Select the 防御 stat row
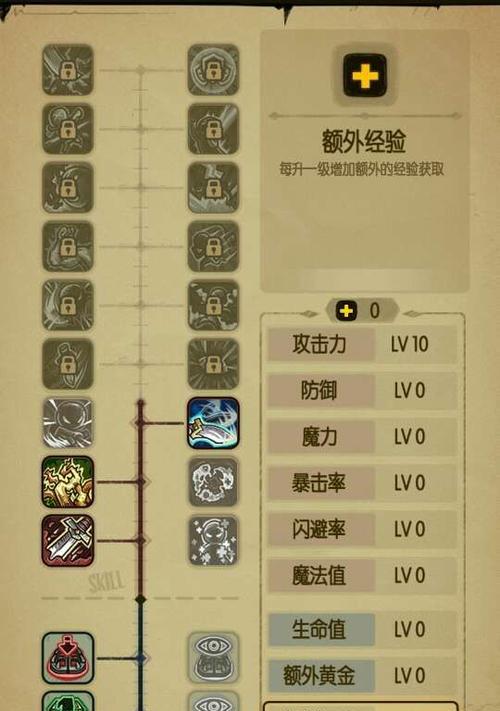Image resolution: width=500 pixels, height=711 pixels. [x=362, y=390]
